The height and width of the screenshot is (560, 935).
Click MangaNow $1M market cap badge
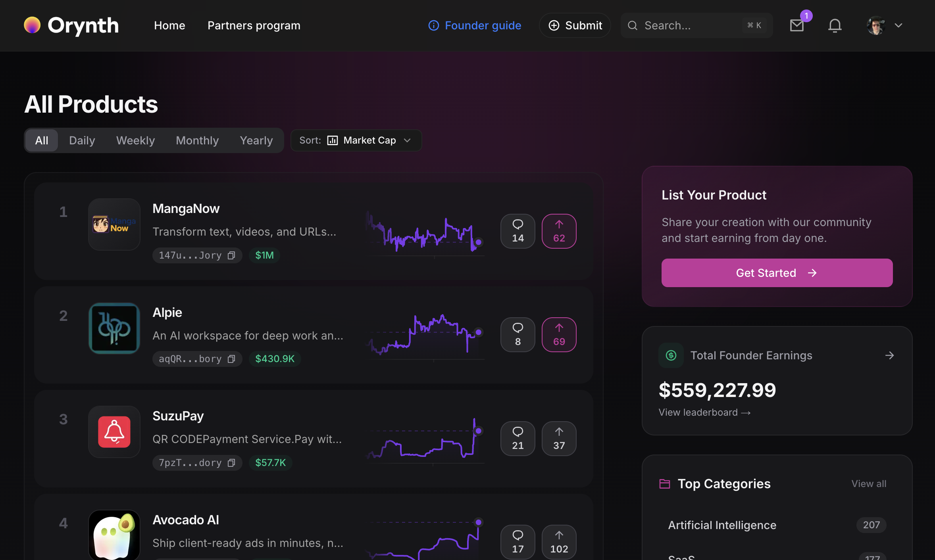(264, 255)
